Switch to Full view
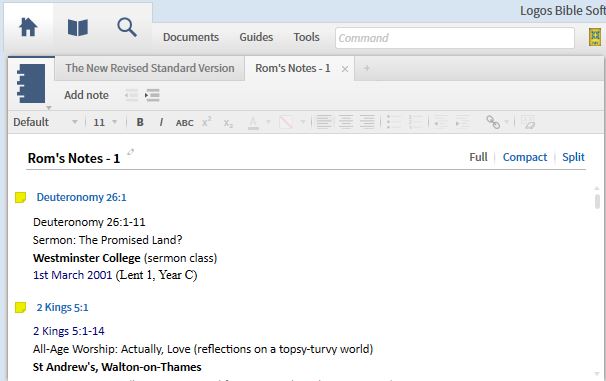The image size is (606, 381). point(478,157)
